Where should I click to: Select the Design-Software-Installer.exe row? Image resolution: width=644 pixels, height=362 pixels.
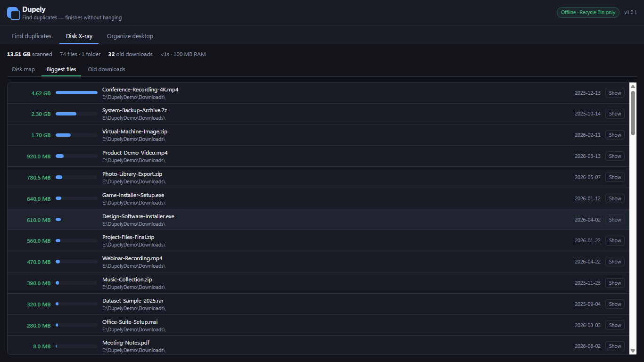[318, 220]
